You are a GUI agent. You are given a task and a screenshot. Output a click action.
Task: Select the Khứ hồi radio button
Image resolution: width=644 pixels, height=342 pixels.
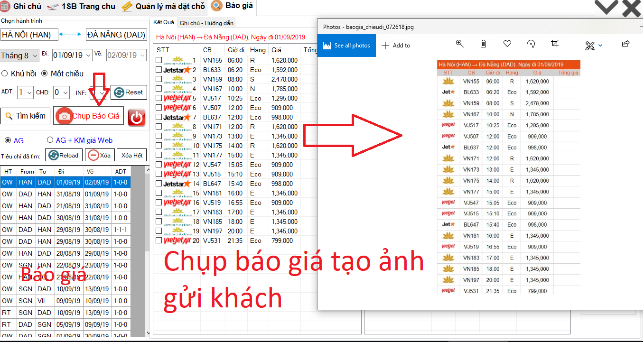5,74
